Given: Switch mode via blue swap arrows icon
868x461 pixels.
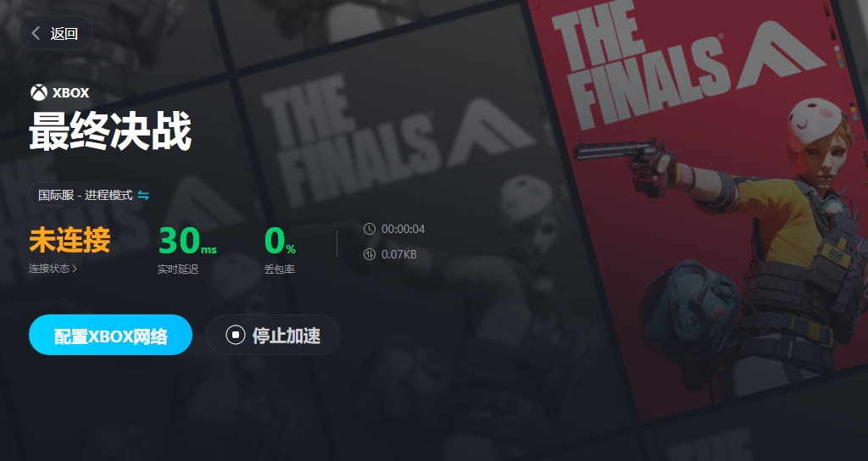Looking at the screenshot, I should point(143,195).
